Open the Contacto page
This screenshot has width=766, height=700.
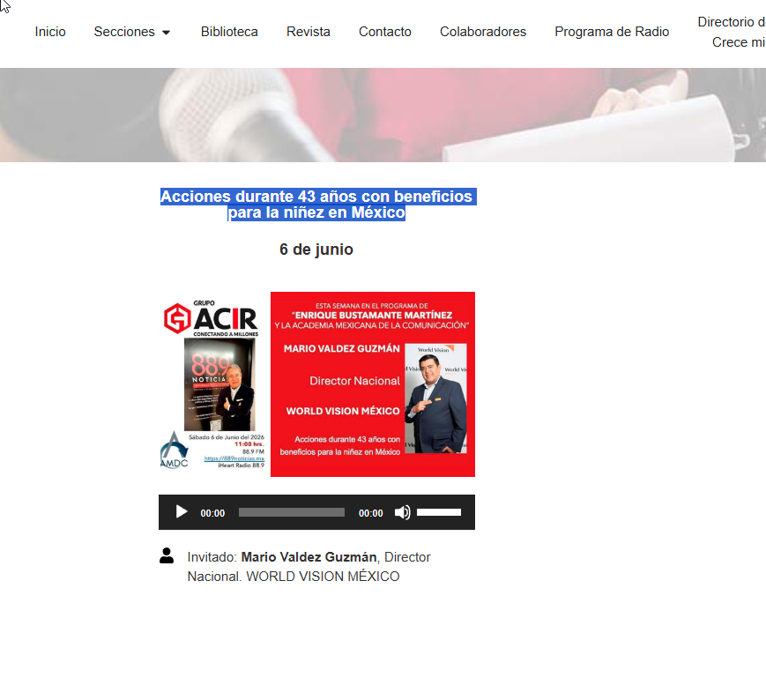(385, 32)
